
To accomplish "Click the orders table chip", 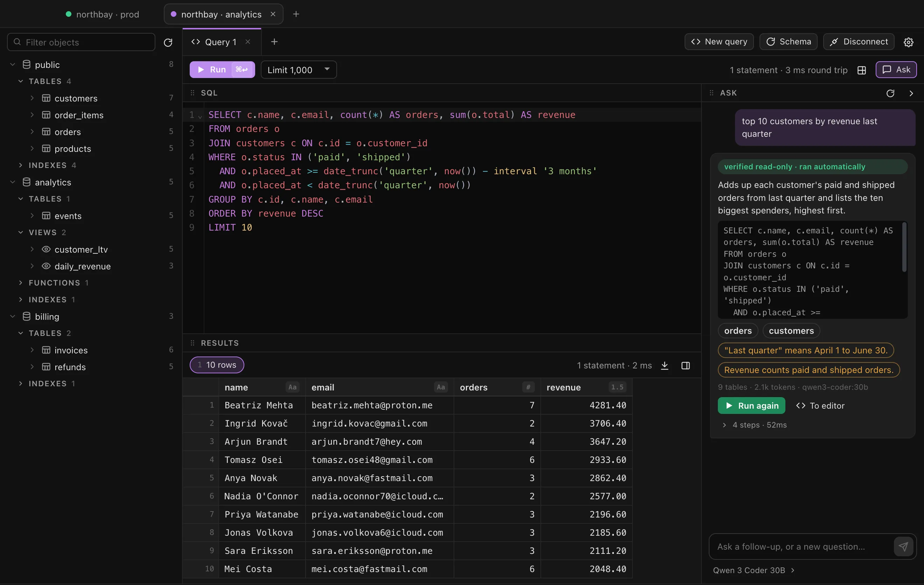I will [738, 331].
